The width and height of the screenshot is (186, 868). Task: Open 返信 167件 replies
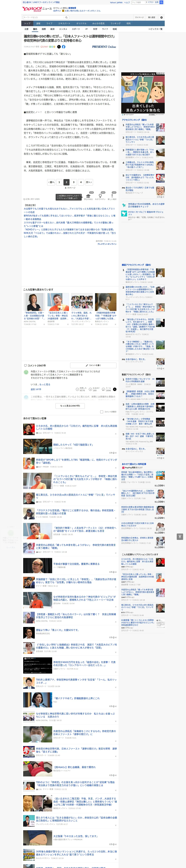pos(36,389)
